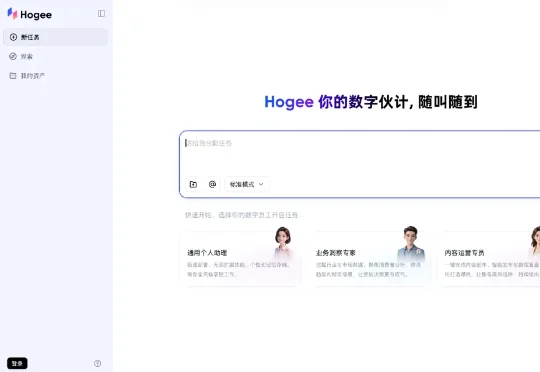
Task: Select the 通用个人助理 assistant card
Action: tap(241, 258)
